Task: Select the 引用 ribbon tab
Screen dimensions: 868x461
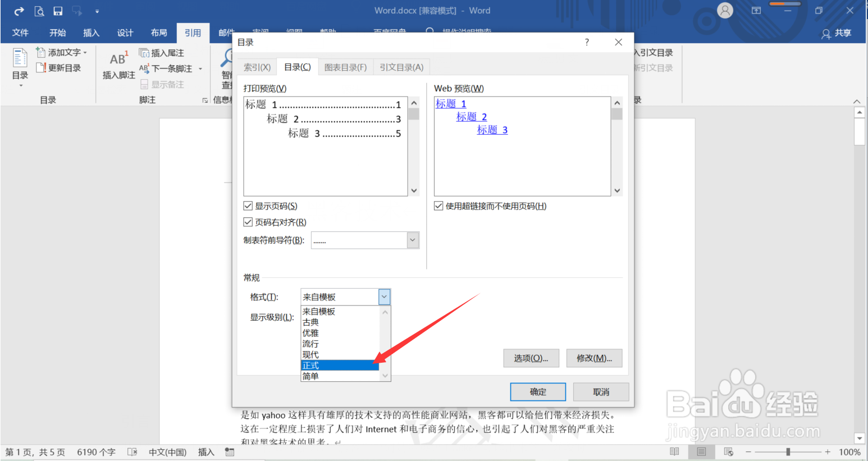Action: coord(193,33)
